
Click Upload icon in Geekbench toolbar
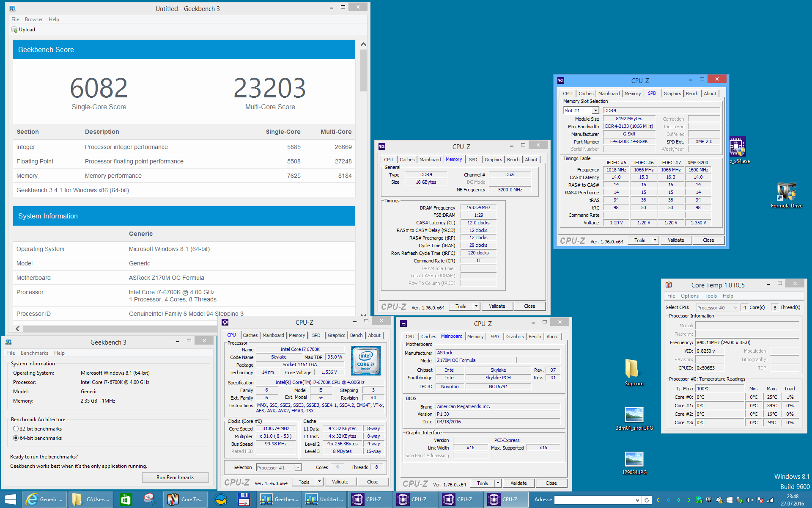point(14,30)
